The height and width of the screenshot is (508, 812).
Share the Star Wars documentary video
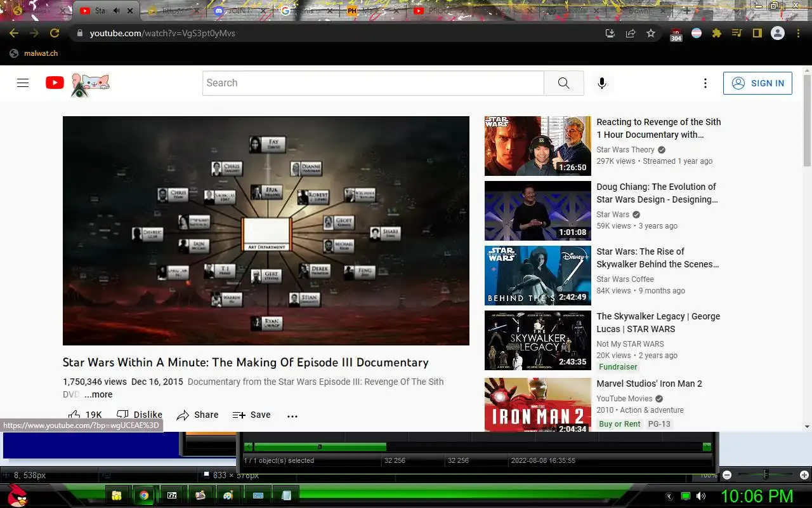click(197, 415)
